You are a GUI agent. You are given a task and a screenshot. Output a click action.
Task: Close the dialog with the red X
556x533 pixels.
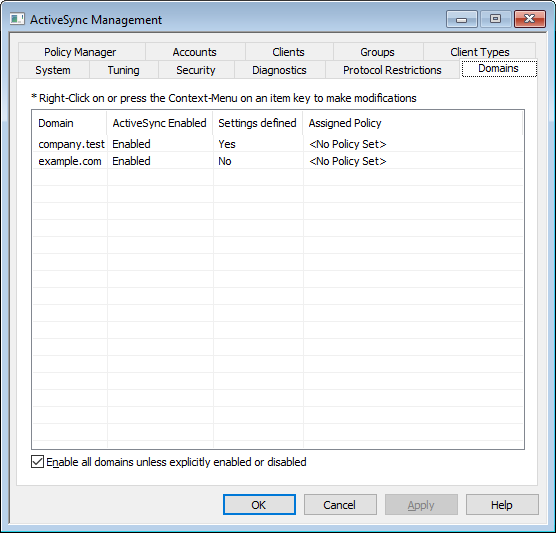(529, 19)
